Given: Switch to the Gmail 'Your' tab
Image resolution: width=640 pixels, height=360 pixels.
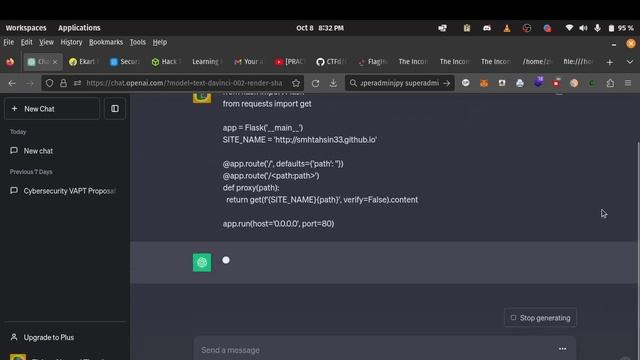Looking at the screenshot, I should pyautogui.click(x=249, y=62).
